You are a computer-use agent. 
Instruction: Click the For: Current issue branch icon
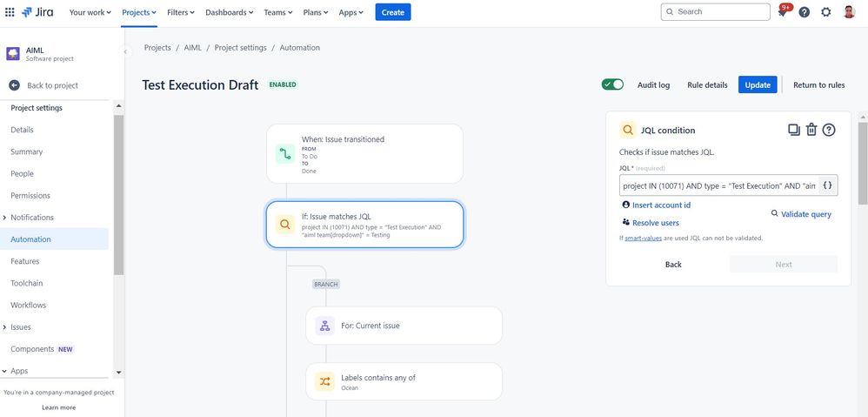[324, 326]
